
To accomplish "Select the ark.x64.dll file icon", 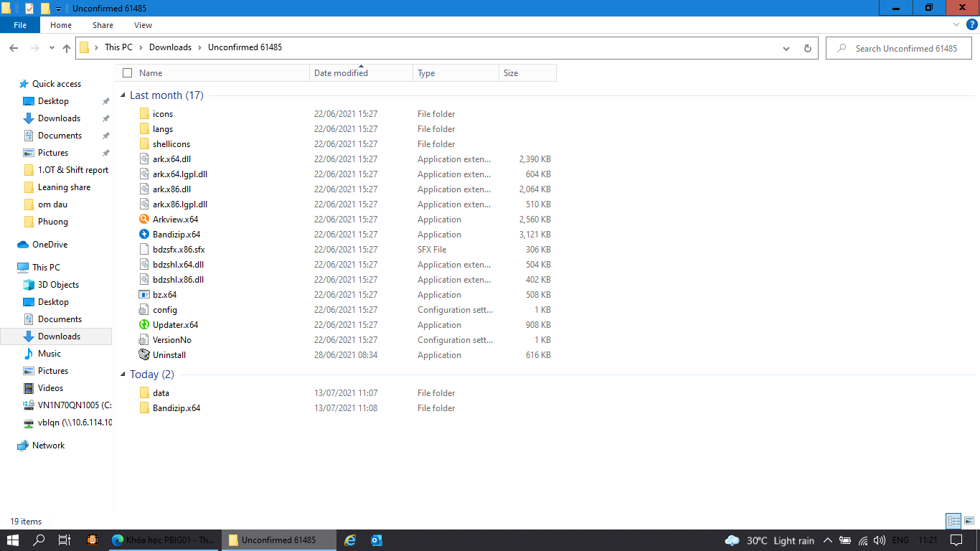I will coord(144,159).
